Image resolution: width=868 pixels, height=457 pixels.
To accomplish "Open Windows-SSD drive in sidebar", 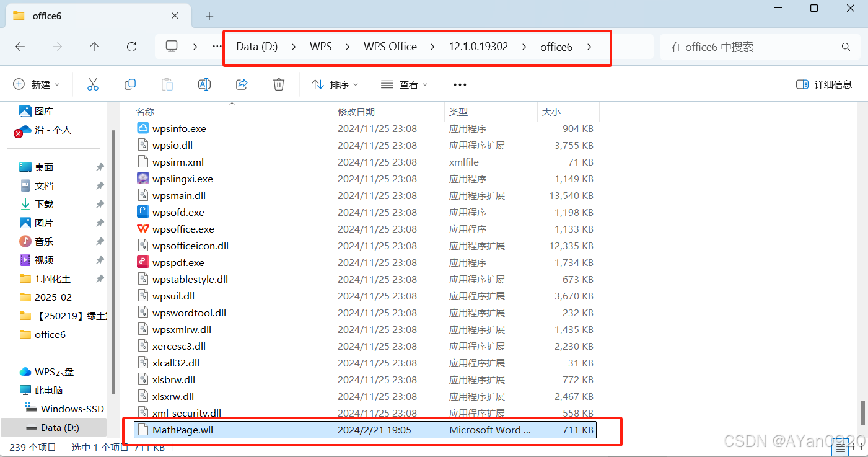I will 72,409.
